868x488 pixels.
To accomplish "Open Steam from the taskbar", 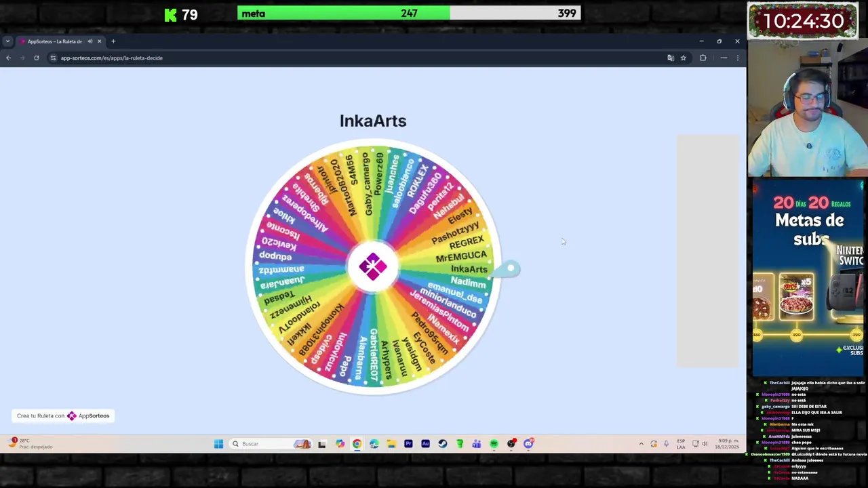I will coord(442,444).
